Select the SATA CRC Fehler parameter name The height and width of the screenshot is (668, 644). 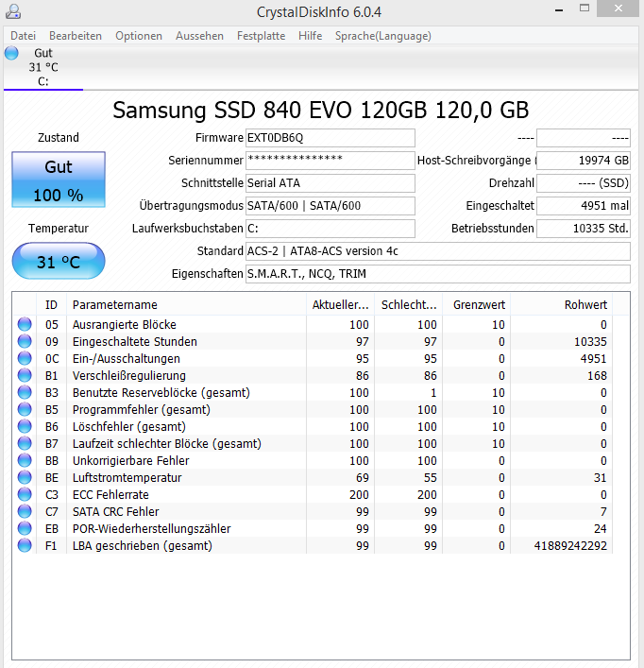(x=115, y=512)
